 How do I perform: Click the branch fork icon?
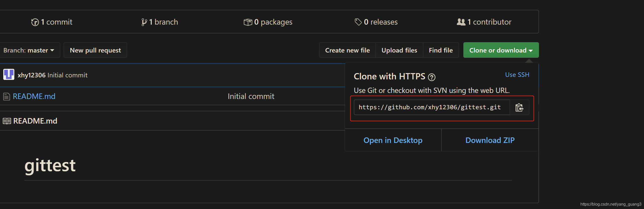[x=144, y=22]
